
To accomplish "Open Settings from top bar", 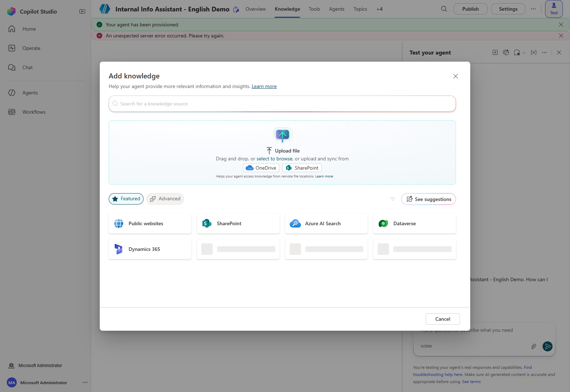I will click(x=508, y=9).
